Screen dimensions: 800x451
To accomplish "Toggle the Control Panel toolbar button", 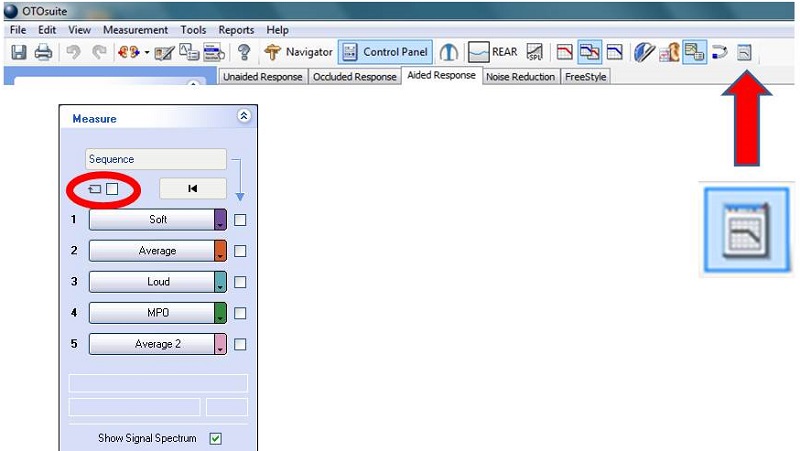I will coord(386,52).
